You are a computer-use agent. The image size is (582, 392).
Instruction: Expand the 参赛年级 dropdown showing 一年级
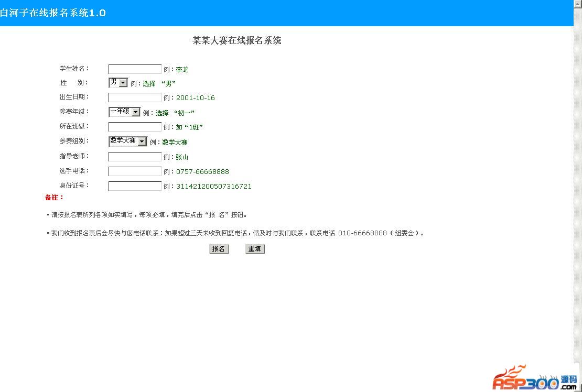124,112
